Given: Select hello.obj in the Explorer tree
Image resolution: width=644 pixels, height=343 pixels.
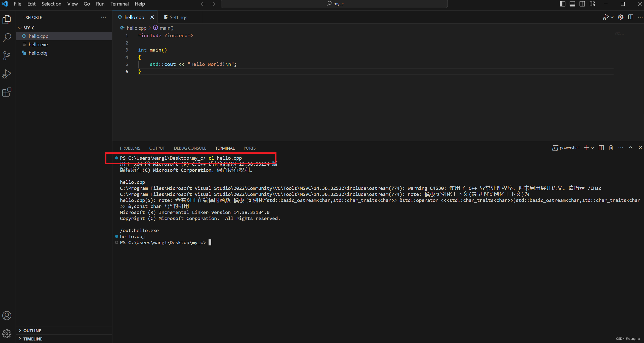Looking at the screenshot, I should [64, 53].
